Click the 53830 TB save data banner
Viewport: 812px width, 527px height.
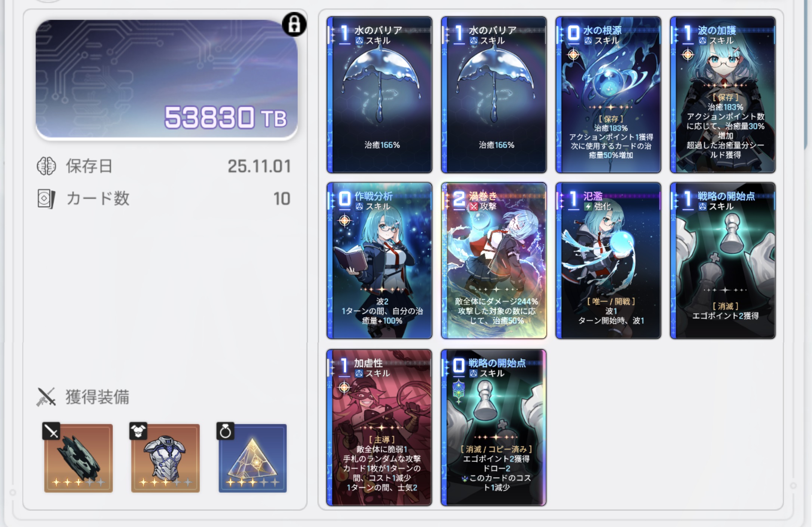(x=167, y=79)
